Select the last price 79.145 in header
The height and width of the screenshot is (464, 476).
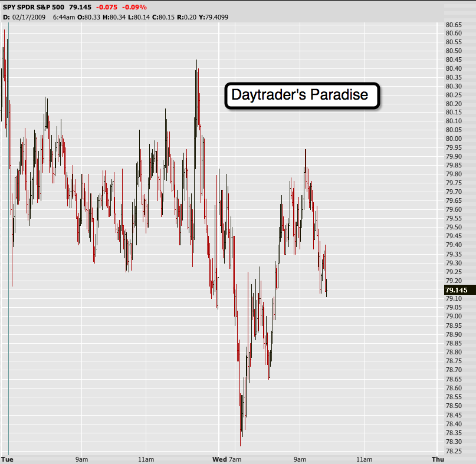tap(80, 7)
